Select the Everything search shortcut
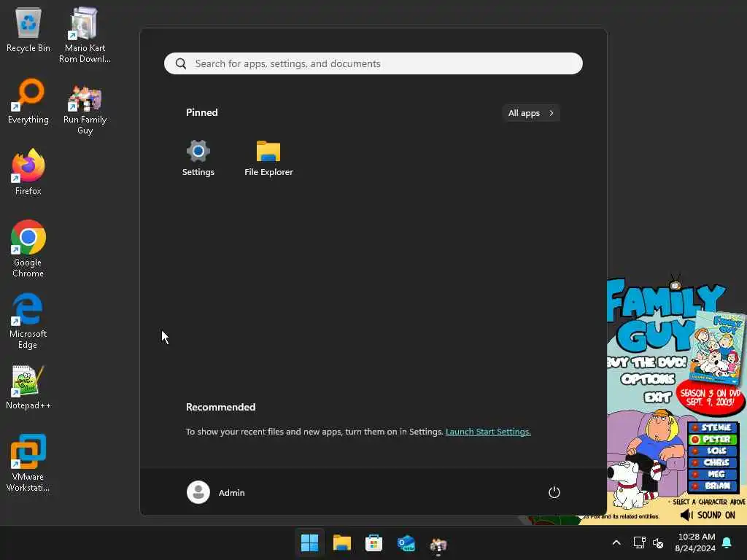Viewport: 747px width, 560px height. (28, 101)
